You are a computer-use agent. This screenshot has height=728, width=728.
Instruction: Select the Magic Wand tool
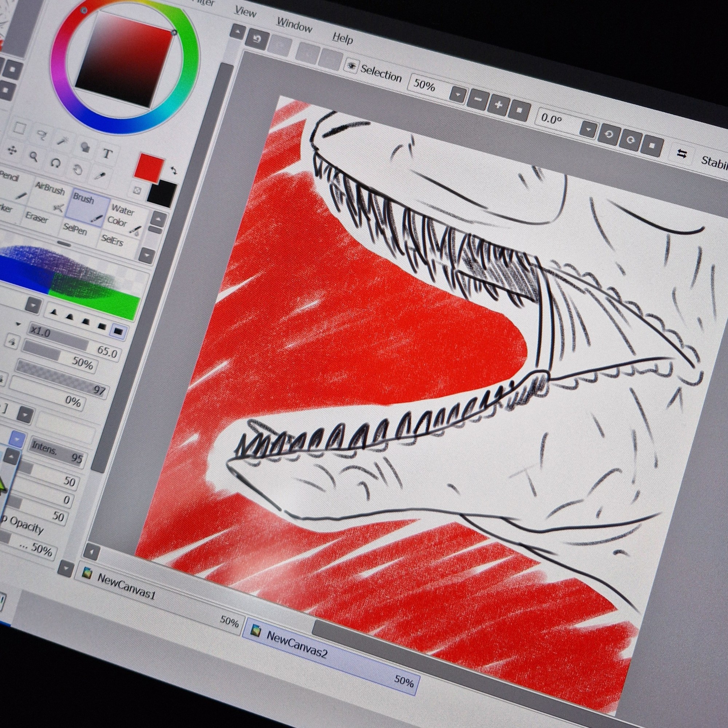point(62,141)
